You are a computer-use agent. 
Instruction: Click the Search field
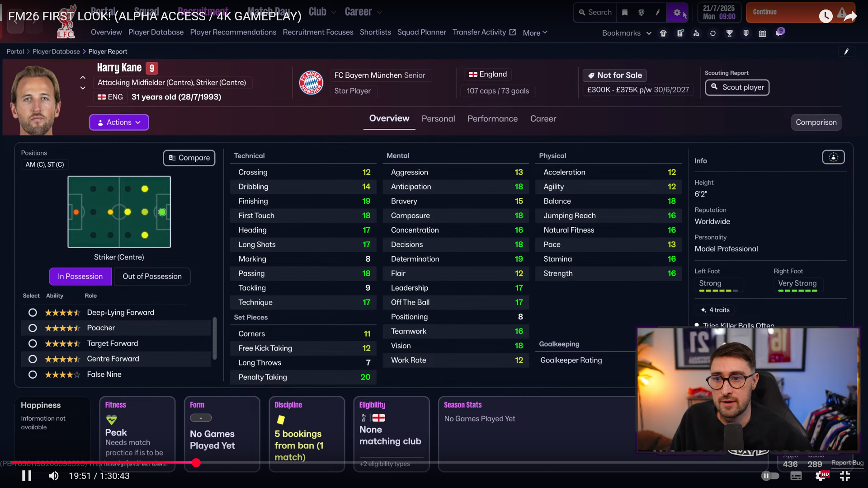[x=595, y=13]
